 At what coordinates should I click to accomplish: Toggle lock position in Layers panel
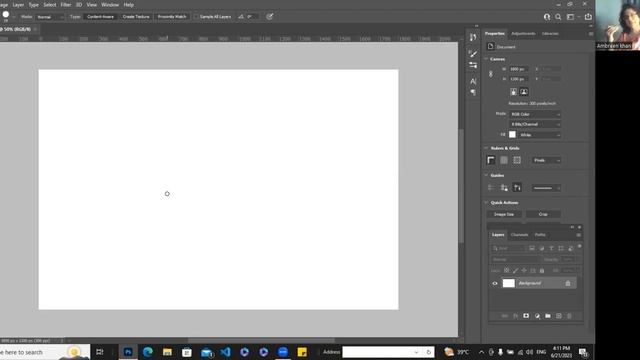tap(524, 270)
